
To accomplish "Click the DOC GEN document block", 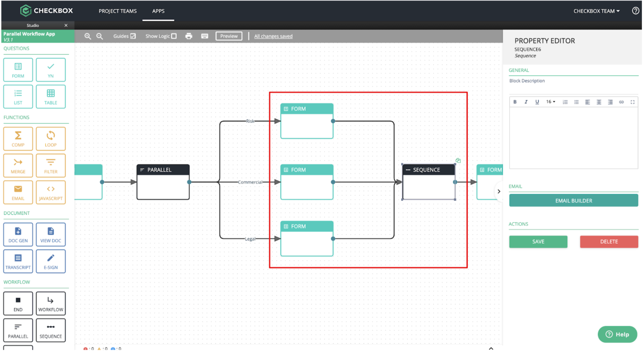I will [18, 235].
